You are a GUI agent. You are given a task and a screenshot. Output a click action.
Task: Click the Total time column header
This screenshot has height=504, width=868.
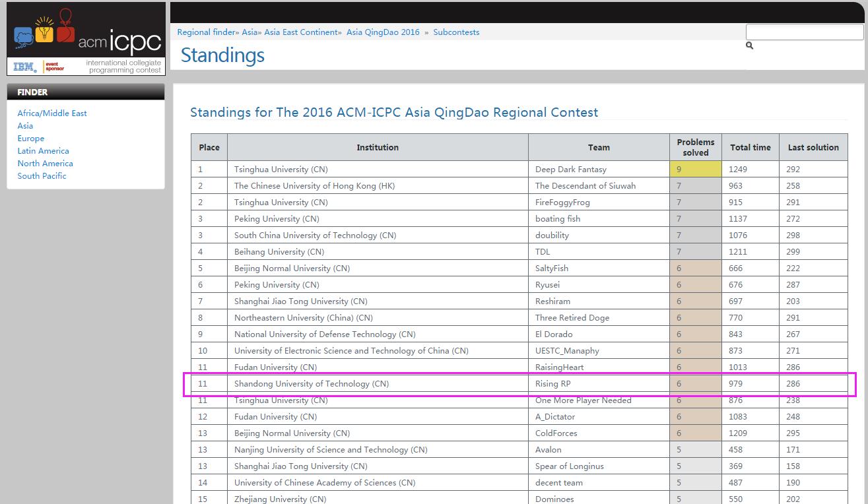coord(750,147)
